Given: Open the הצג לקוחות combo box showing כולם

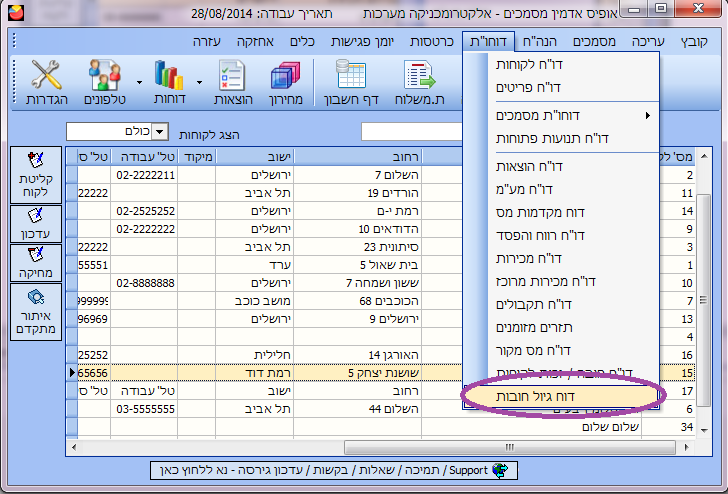Looking at the screenshot, I should point(117,132).
